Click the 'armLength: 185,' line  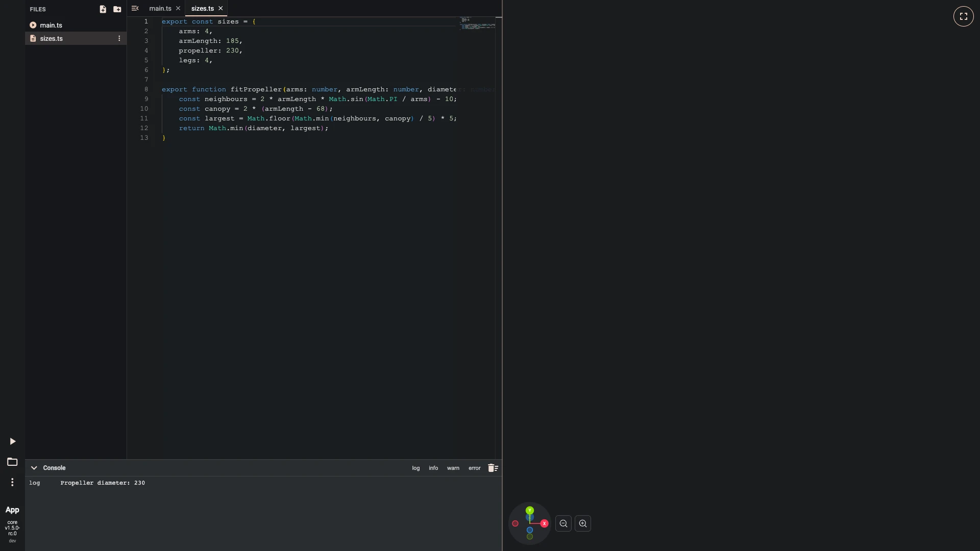tap(211, 41)
